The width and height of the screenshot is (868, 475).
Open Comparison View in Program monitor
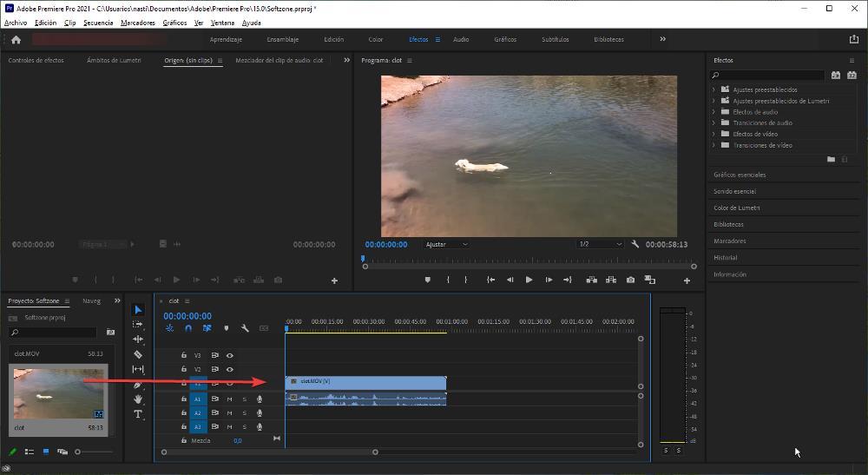650,280
